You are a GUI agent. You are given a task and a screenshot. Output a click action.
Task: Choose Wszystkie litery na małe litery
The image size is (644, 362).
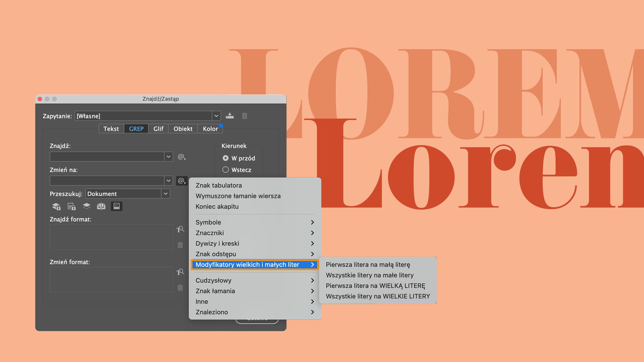(x=370, y=275)
